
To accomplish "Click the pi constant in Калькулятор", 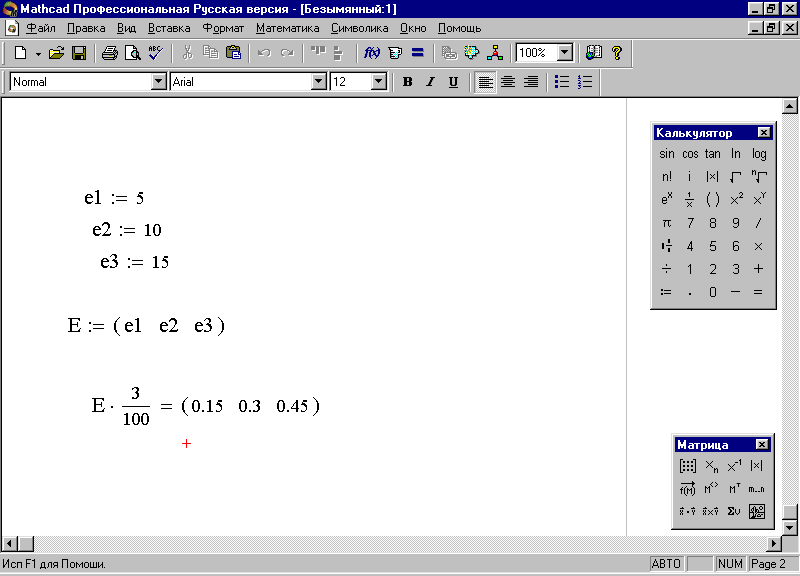I will click(666, 223).
